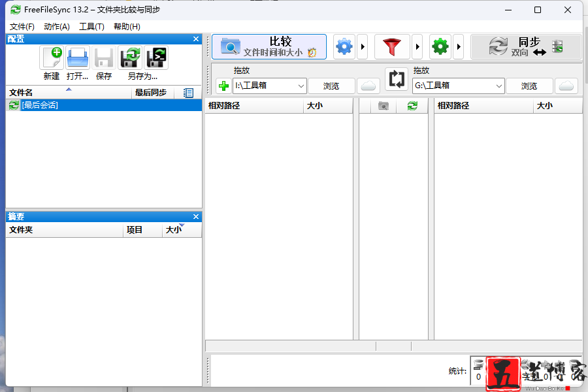Image resolution: width=588 pixels, height=392 pixels.
Task: Expand sync settings arrow dropdown
Action: [458, 47]
